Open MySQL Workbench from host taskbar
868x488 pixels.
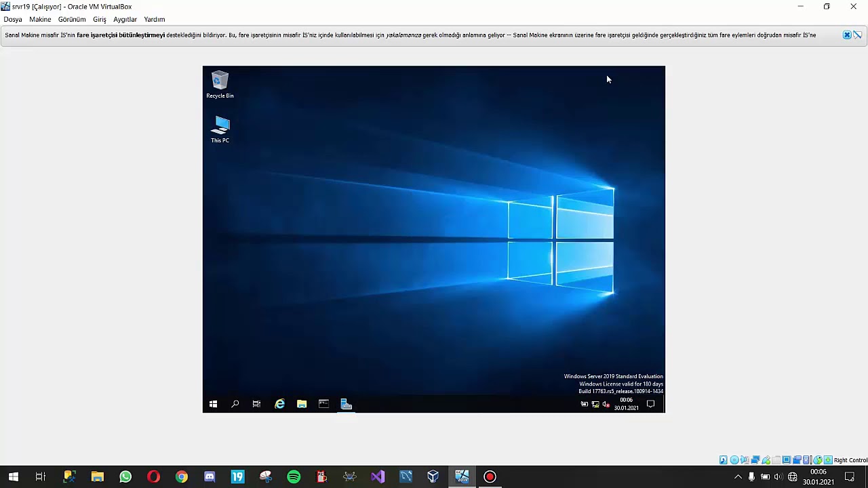pos(406,477)
